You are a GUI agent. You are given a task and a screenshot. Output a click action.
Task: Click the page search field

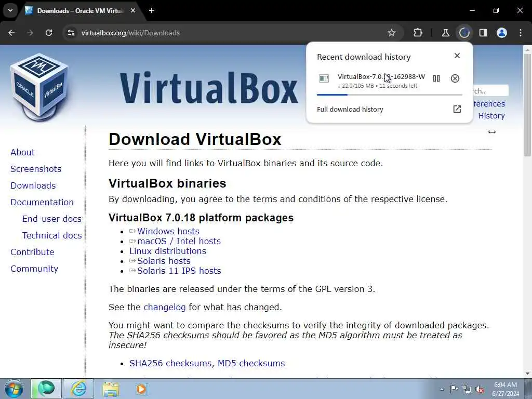[x=490, y=91]
